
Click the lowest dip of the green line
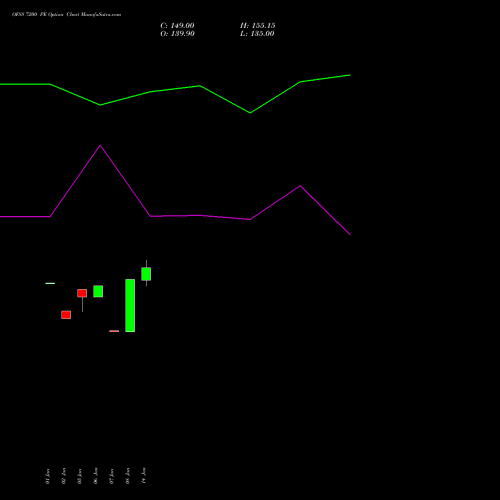[x=250, y=113]
